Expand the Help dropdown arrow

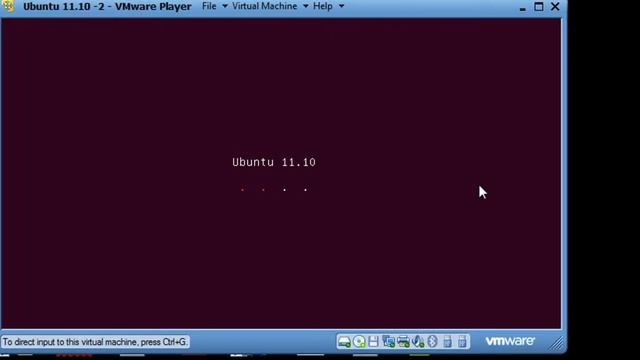pyautogui.click(x=341, y=6)
